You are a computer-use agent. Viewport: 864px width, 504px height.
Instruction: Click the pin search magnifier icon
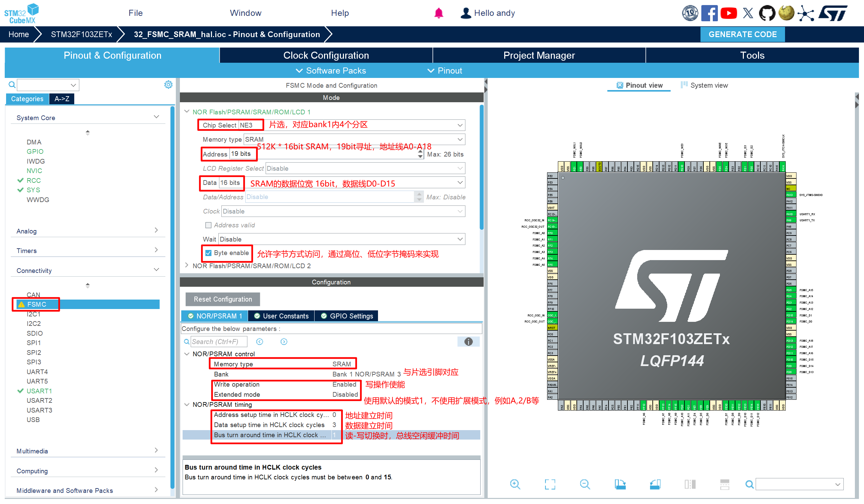pos(750,484)
